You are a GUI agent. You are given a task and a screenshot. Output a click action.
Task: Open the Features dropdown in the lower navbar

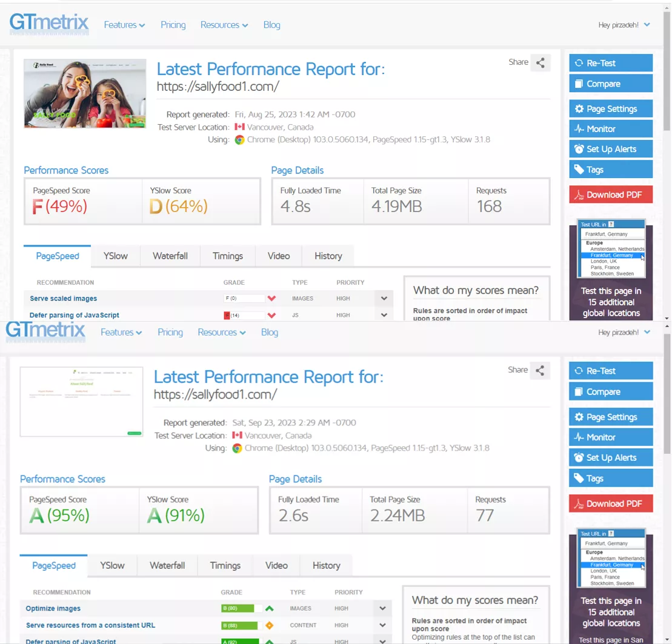121,332
